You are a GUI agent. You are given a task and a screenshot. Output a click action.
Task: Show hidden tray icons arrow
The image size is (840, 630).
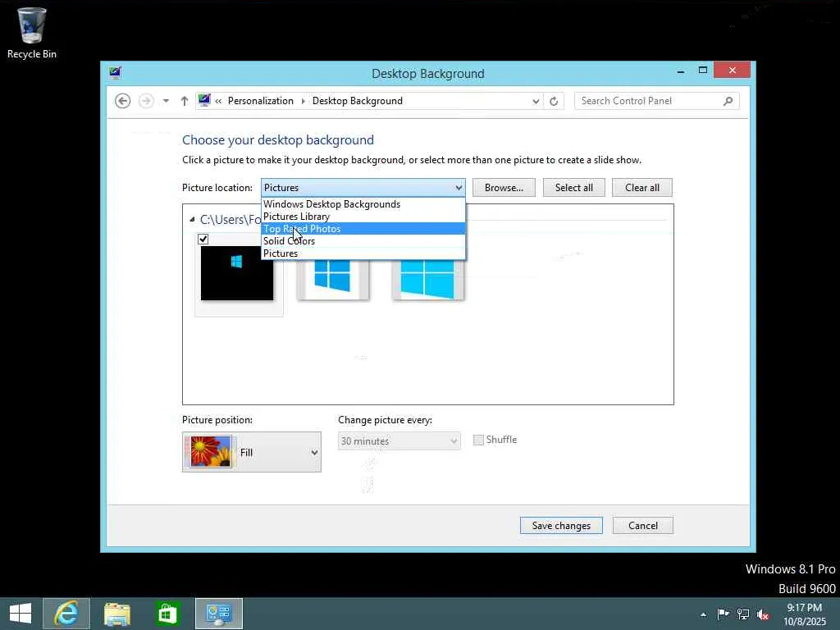pos(703,614)
